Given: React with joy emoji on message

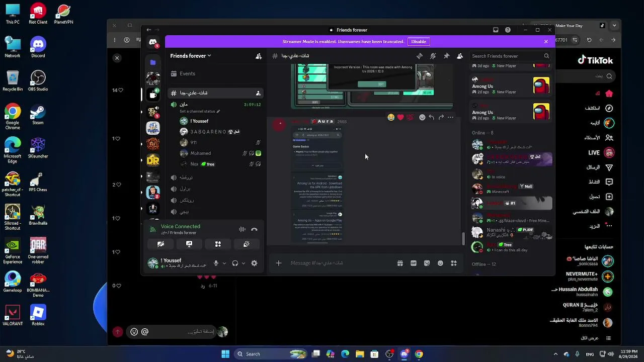Looking at the screenshot, I should pyautogui.click(x=391, y=117).
